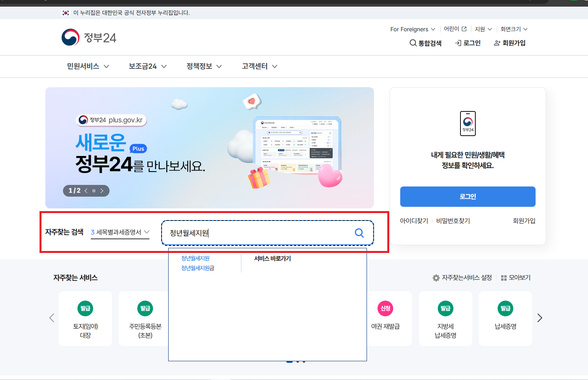Screen dimensions: 588x380
Task: Click the 새로운 정부24 Plus banner
Action: 210,148
